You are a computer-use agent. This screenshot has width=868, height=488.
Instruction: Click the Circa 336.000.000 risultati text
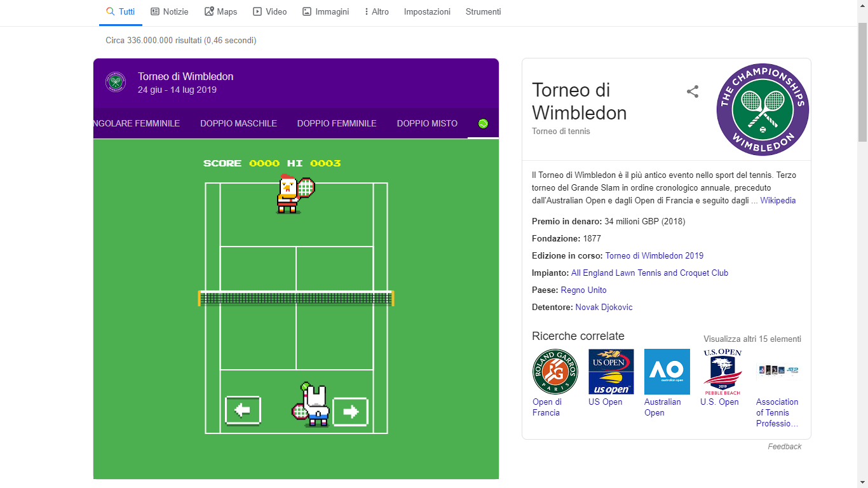(x=181, y=40)
